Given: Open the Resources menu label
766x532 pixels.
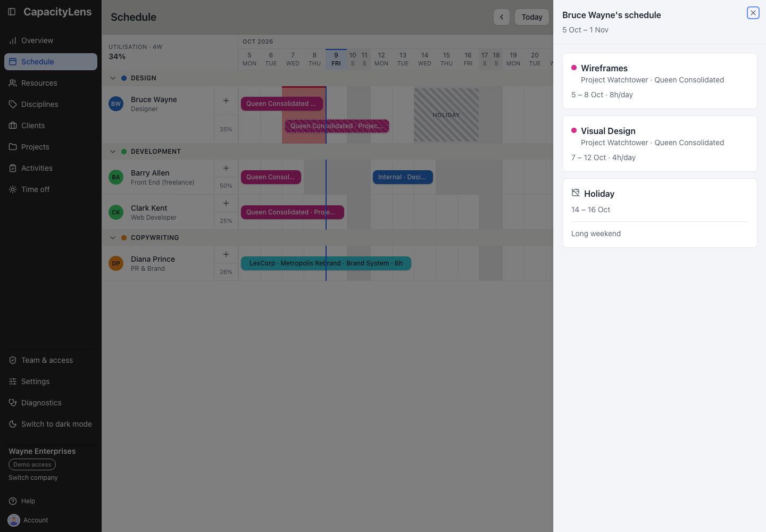Looking at the screenshot, I should pos(39,83).
